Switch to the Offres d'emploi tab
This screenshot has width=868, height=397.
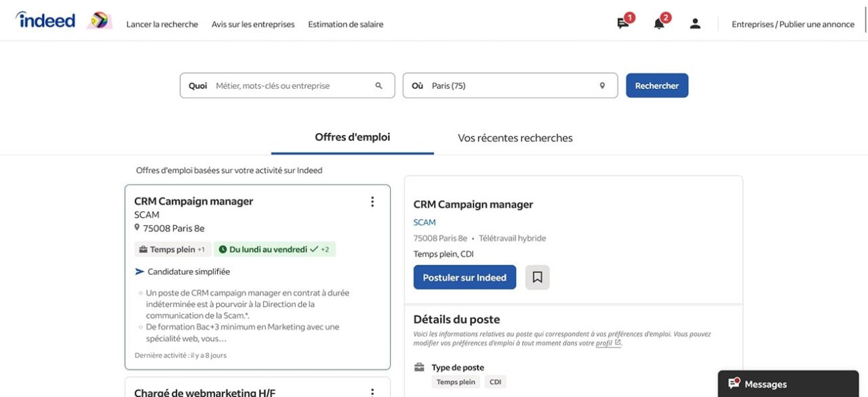tap(352, 137)
